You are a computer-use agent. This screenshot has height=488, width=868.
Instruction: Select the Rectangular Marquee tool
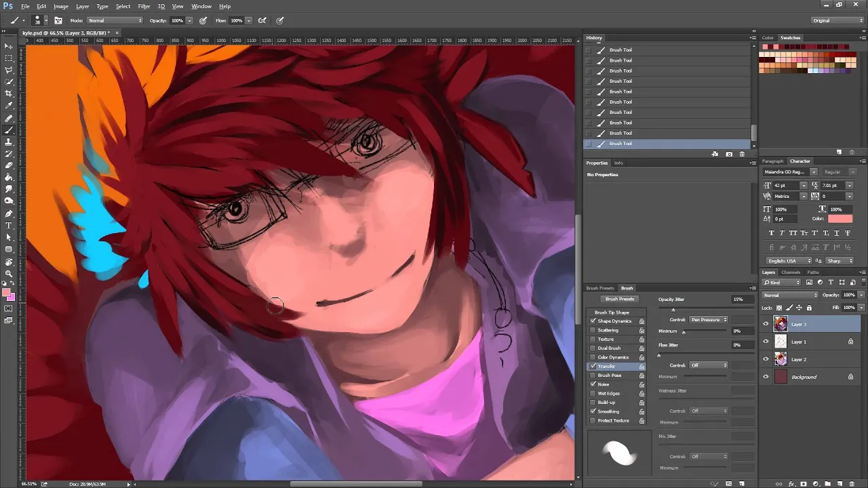[9, 58]
